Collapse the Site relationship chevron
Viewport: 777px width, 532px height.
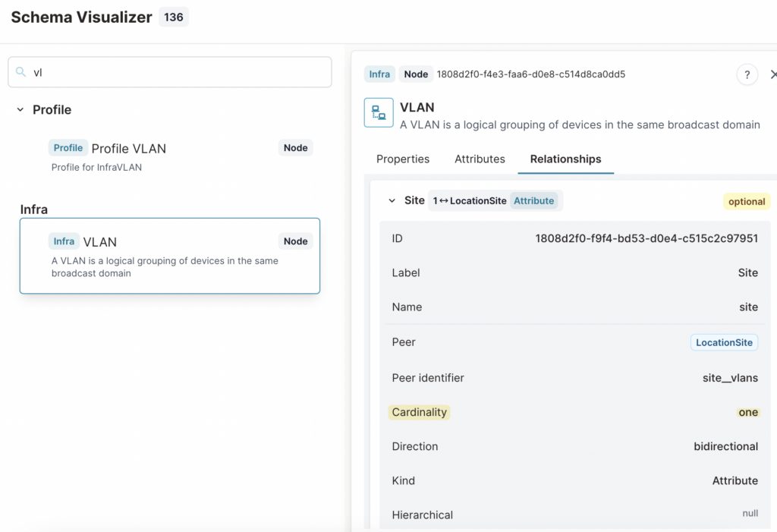pos(392,201)
